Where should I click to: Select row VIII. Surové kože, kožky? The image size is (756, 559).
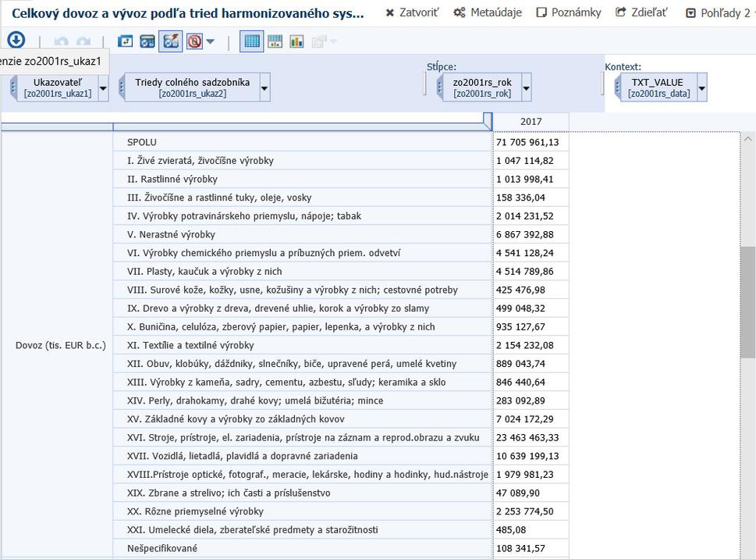point(302,290)
